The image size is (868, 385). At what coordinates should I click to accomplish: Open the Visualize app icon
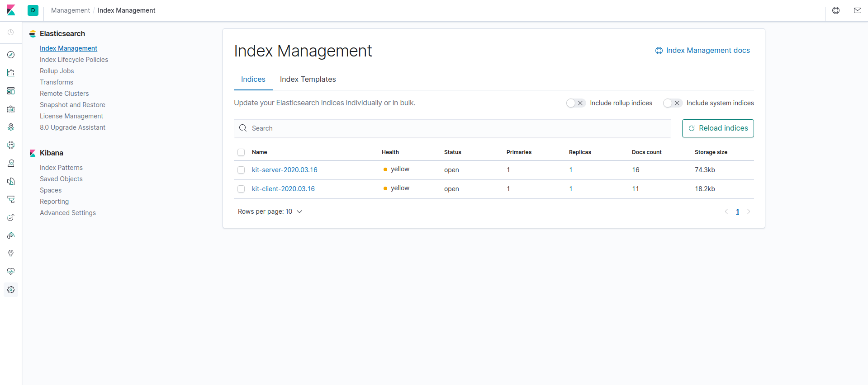click(x=11, y=73)
